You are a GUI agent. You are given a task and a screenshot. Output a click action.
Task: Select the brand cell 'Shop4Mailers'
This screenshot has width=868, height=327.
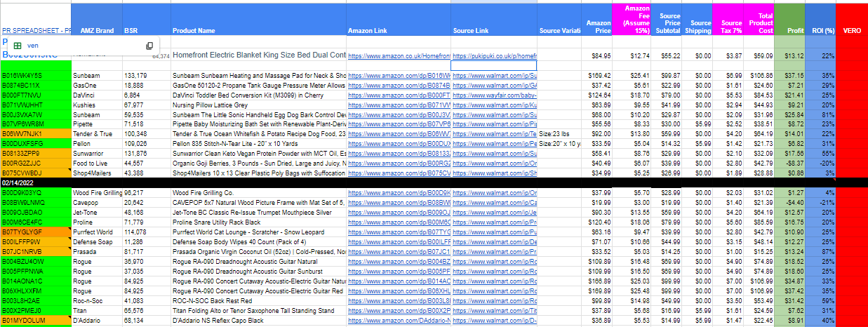point(97,172)
